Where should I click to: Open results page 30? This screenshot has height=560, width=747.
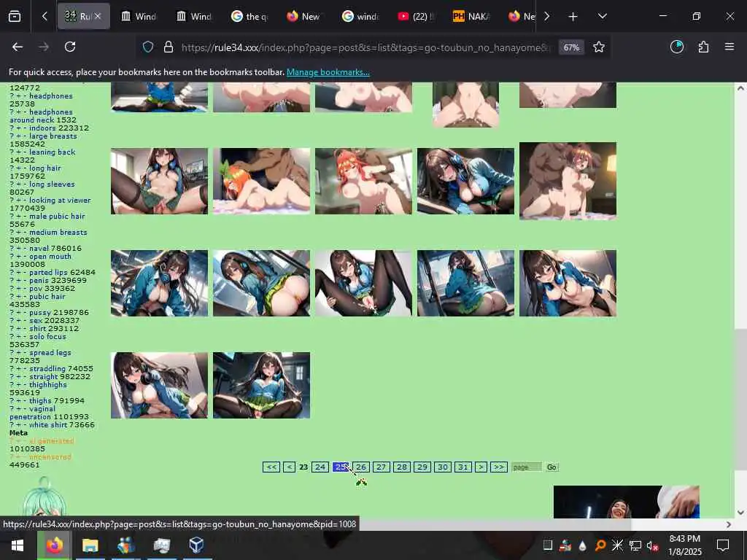pyautogui.click(x=443, y=467)
